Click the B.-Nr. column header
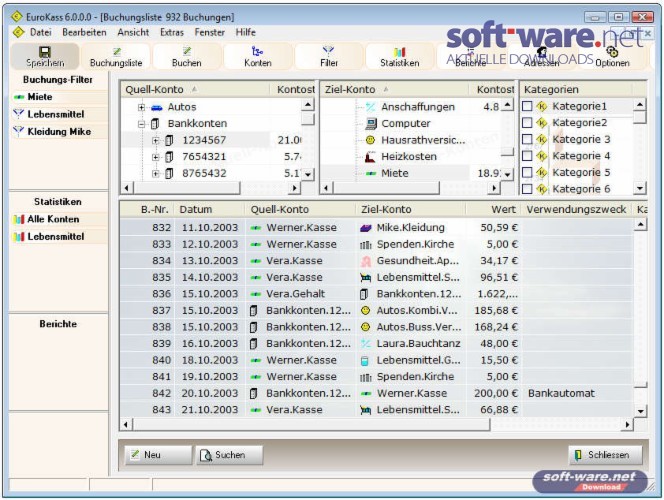The image size is (664, 500). 147,210
